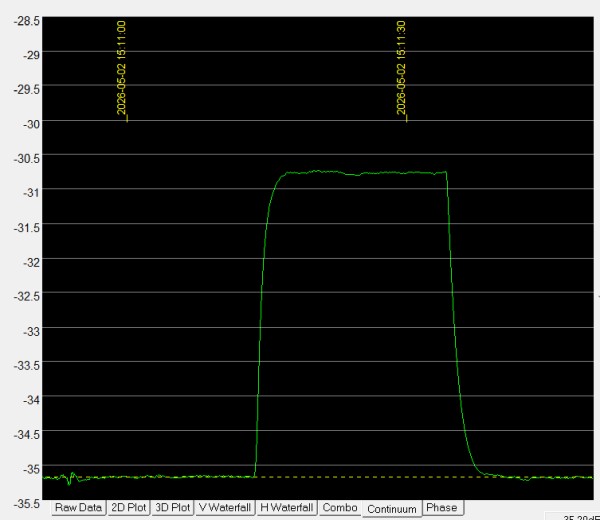
Task: Click the -34 axis label
Action: pyautogui.click(x=31, y=400)
